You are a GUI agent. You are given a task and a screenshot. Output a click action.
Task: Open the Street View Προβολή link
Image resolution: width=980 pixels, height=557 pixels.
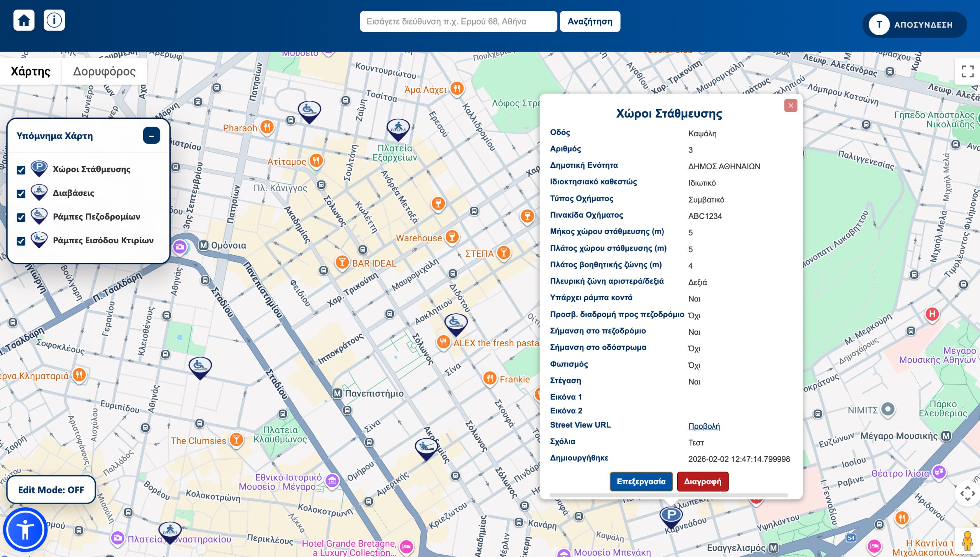pyautogui.click(x=704, y=426)
